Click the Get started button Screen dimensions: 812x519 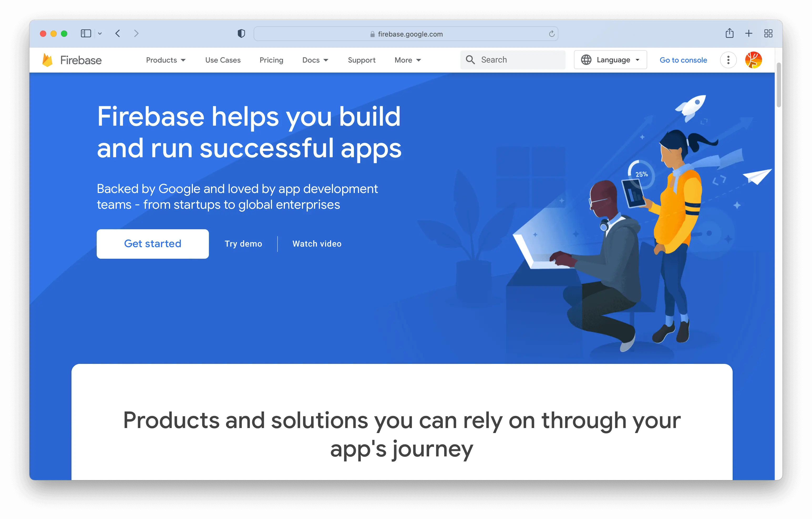(153, 243)
